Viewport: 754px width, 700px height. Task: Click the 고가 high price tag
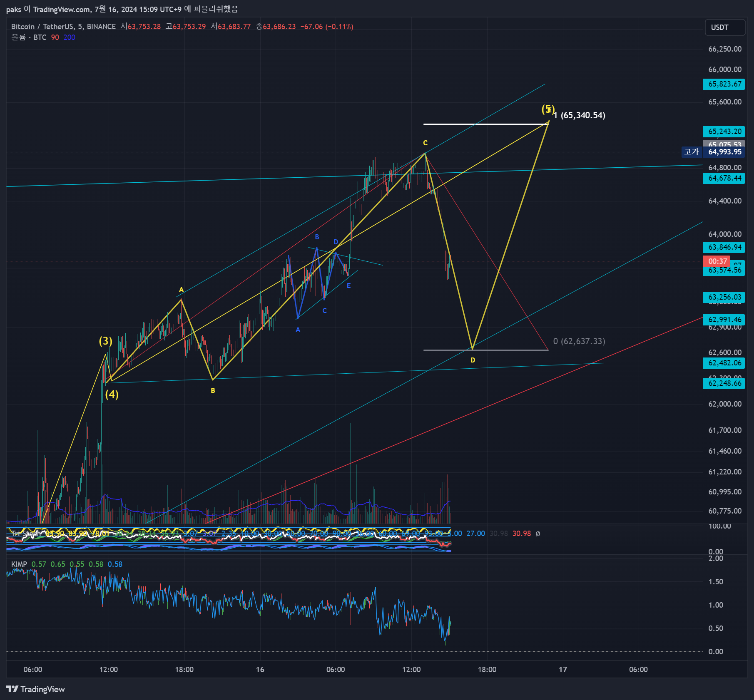[692, 152]
